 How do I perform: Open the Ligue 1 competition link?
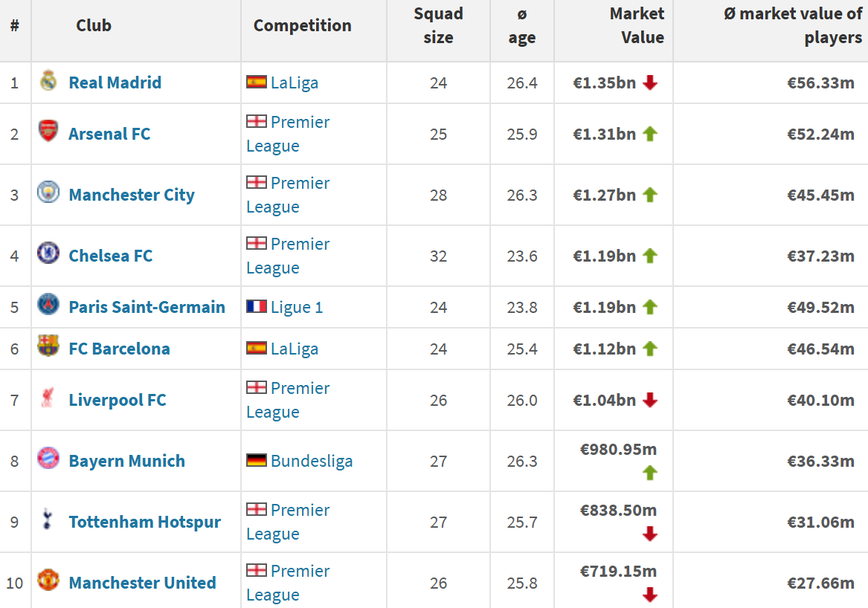(x=297, y=307)
